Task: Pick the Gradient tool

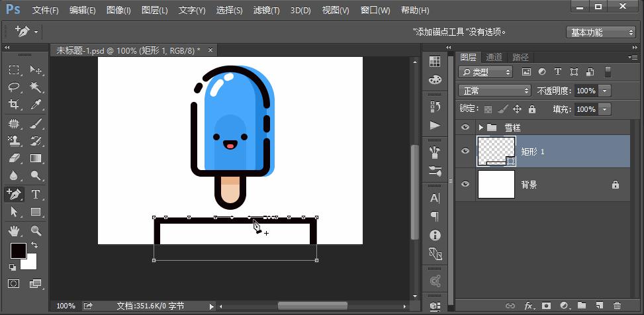Action: [36, 158]
